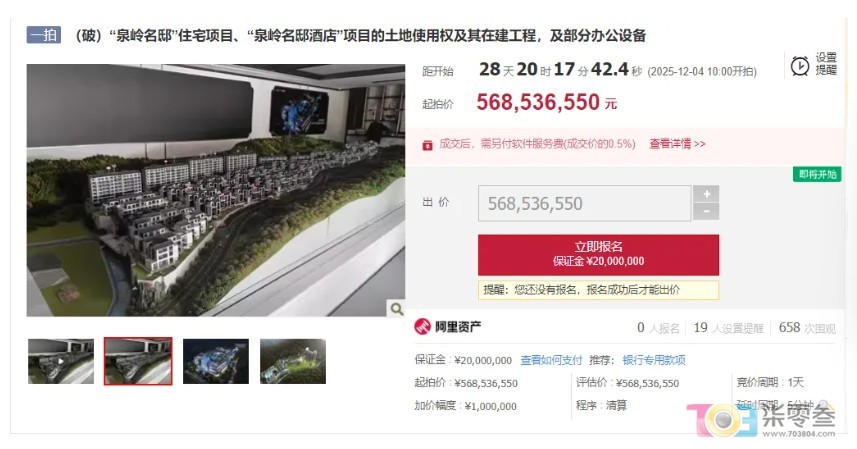
Task: Click the 一拍 auction round badge
Action: tap(44, 35)
